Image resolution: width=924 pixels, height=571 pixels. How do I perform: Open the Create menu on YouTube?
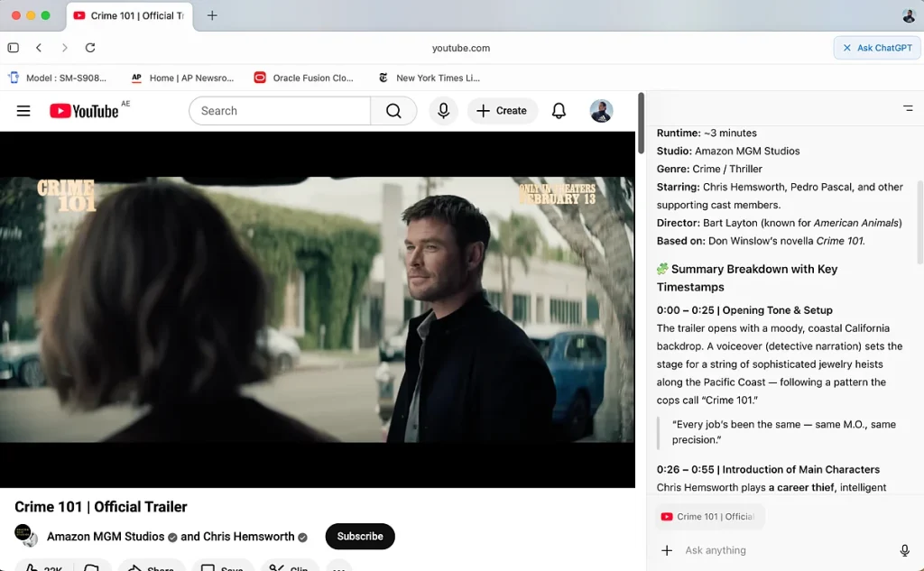click(502, 111)
